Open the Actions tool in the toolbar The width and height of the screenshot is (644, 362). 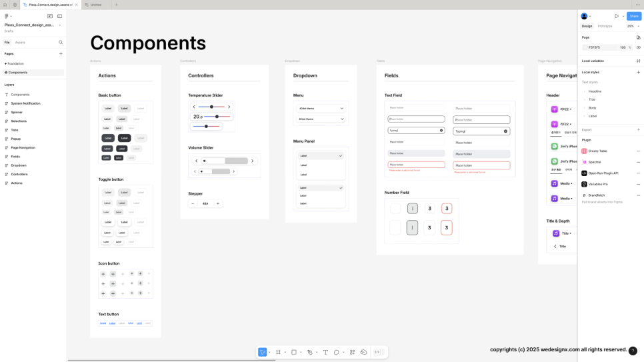pyautogui.click(x=352, y=352)
